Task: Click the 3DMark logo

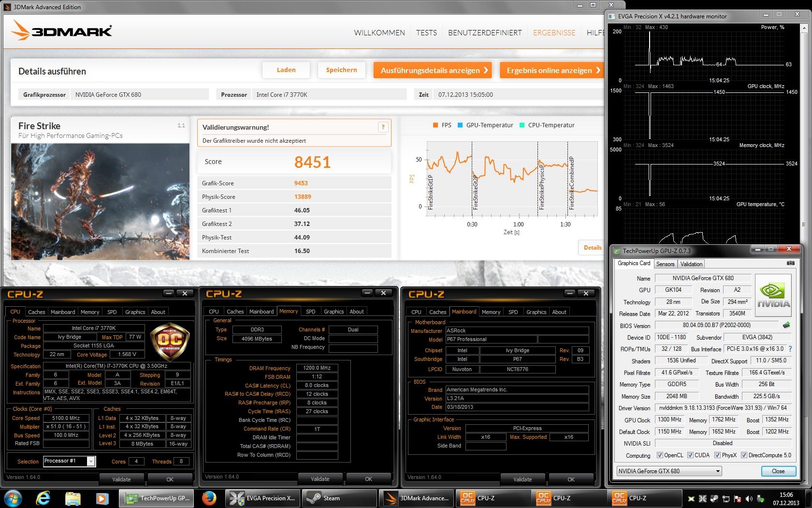Action: [x=62, y=31]
